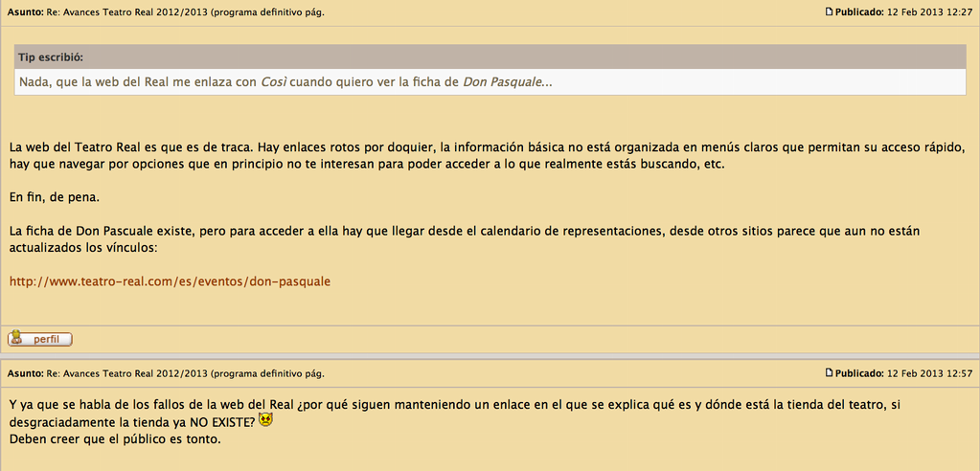Open the perfil button of the first post
This screenshot has width=980, height=471.
click(40, 339)
